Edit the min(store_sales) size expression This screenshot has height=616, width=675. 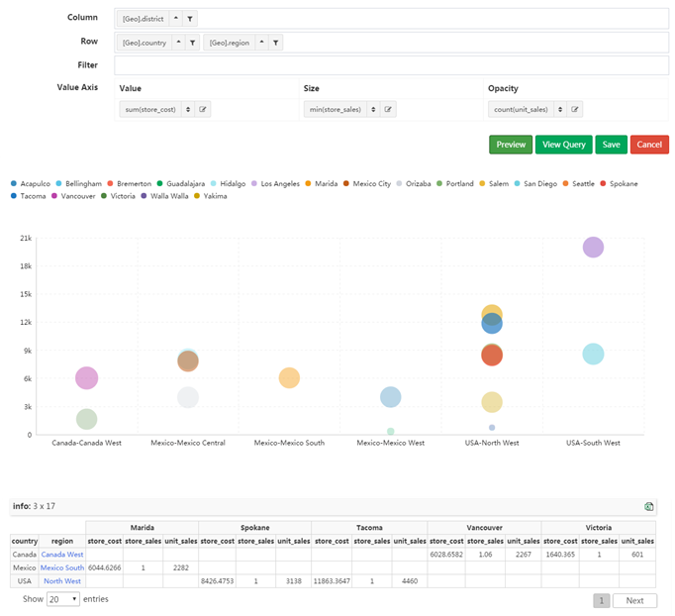pos(389,110)
